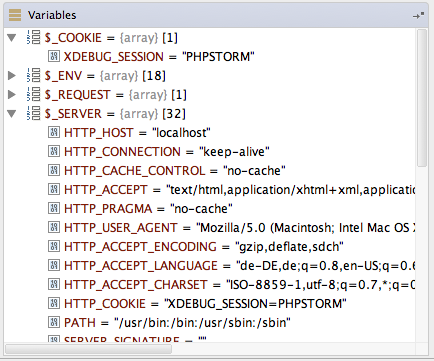Click the array icon next to $_COOKIE
Viewport: 434px width, 361px height.
click(33, 37)
